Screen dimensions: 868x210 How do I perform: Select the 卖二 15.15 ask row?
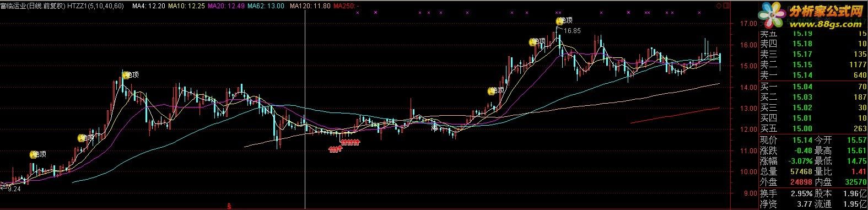tap(813, 65)
